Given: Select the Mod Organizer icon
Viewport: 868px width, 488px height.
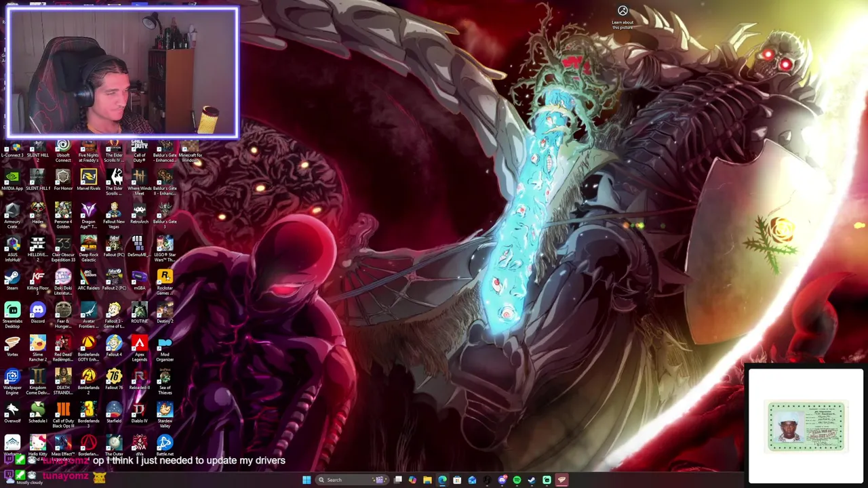Looking at the screenshot, I should (165, 350).
